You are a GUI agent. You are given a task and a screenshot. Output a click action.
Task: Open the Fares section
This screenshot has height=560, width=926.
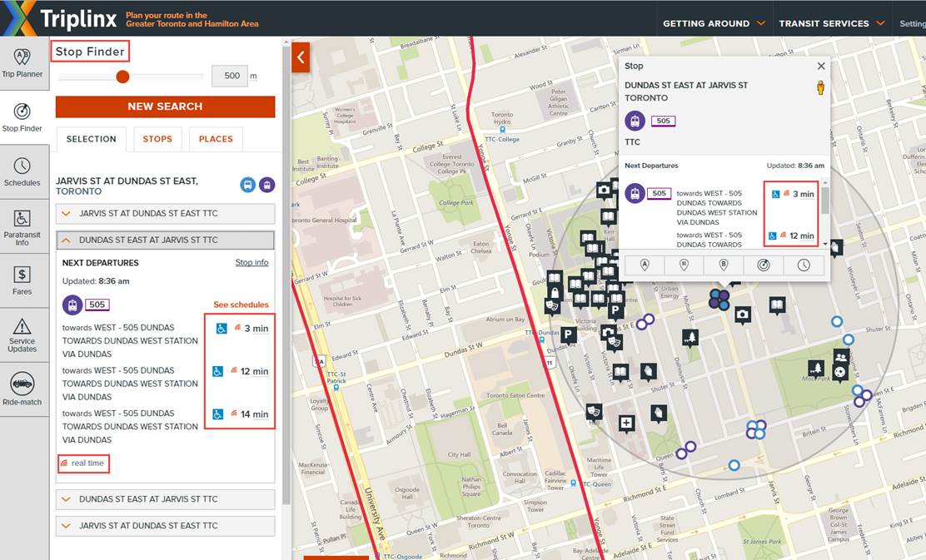pos(22,280)
